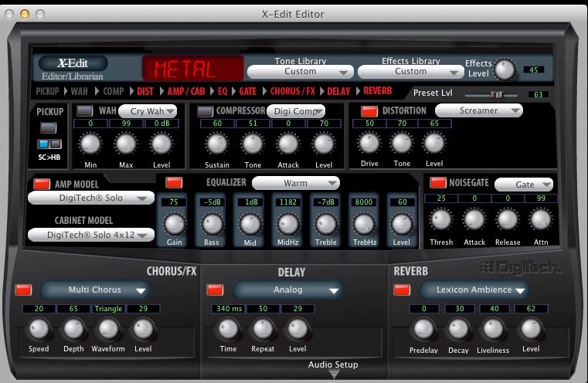Click the Equalizer TrebHz knob

click(364, 224)
